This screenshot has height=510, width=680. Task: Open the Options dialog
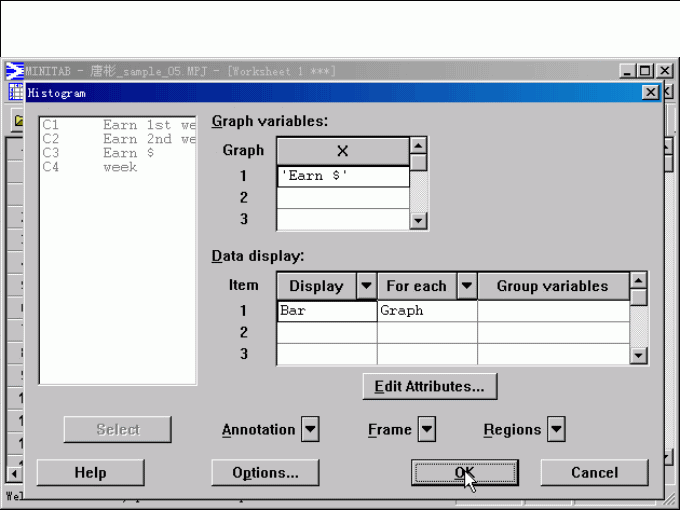(265, 473)
